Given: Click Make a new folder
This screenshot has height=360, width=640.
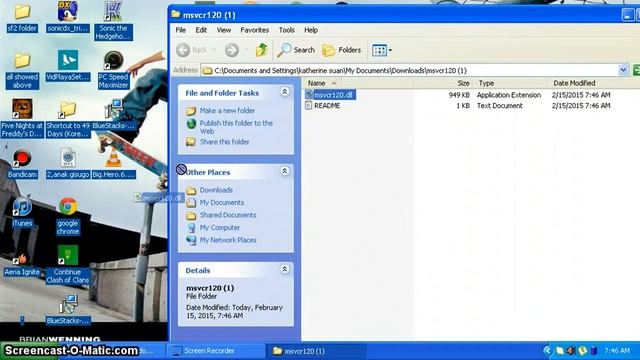Looking at the screenshot, I should 227,111.
